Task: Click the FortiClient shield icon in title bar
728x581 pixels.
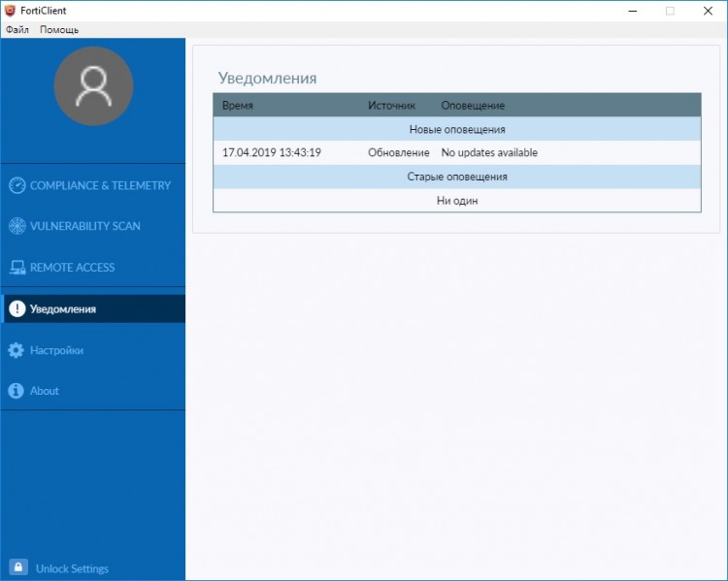Action: click(x=10, y=11)
